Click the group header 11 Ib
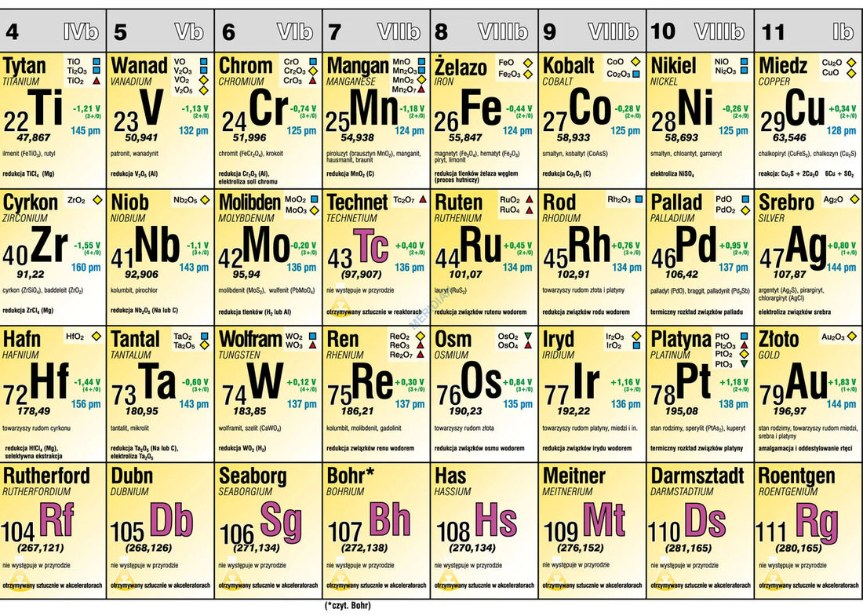The image size is (863, 616). click(x=809, y=31)
